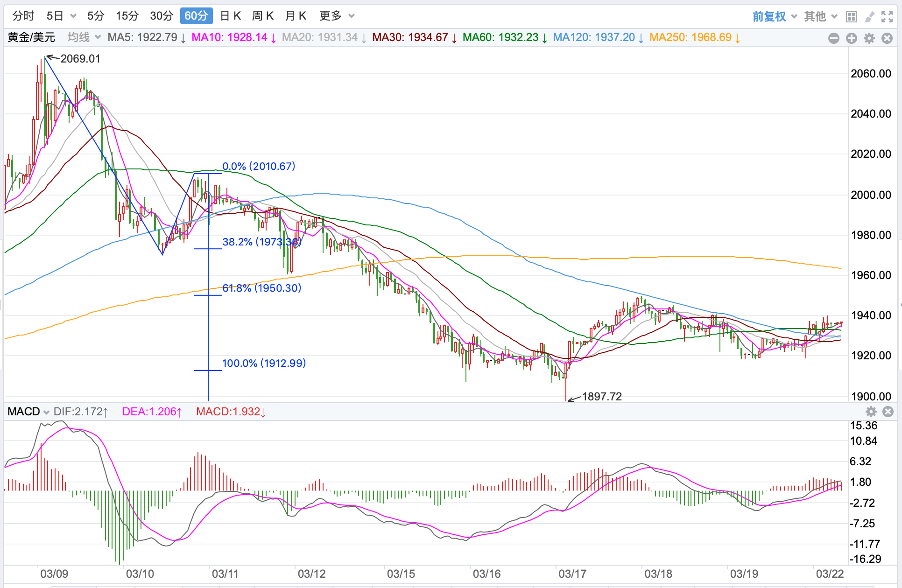Open moving average settings gear
Screen dimensions: 902x588
[869, 38]
